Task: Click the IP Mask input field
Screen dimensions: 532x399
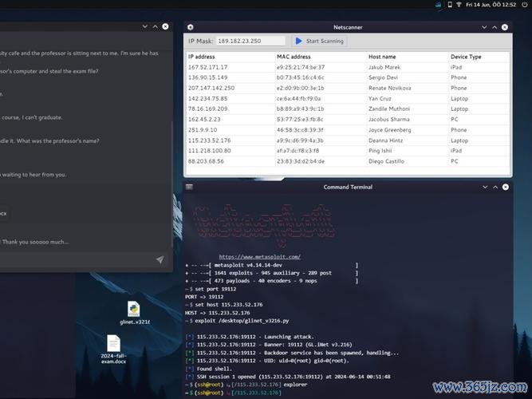Action: tap(250, 41)
